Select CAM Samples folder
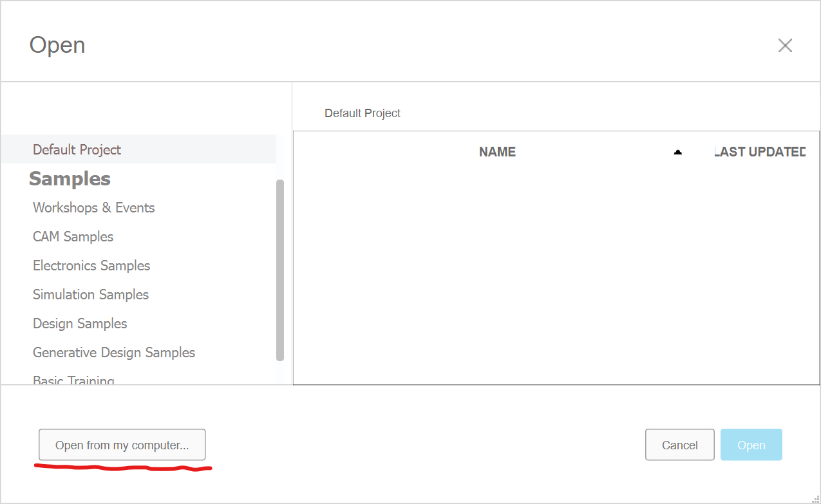 pyautogui.click(x=73, y=237)
